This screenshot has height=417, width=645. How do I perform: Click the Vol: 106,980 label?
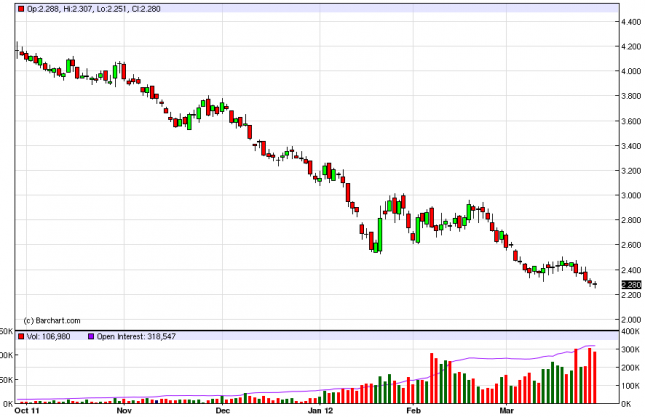click(49, 336)
